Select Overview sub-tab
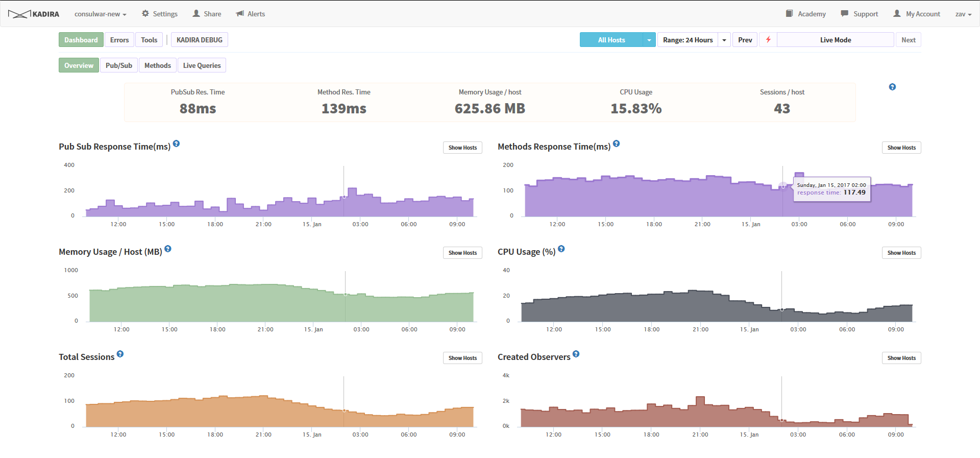The image size is (980, 458). click(79, 65)
